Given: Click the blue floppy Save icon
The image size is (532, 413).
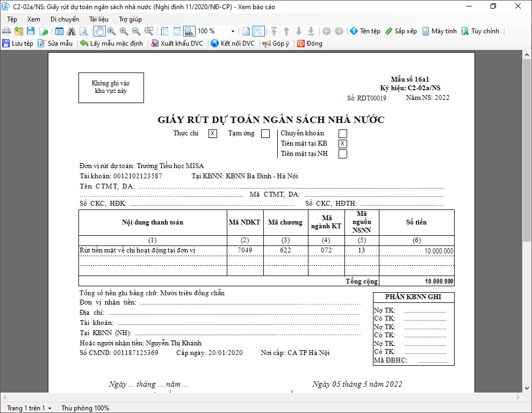Looking at the screenshot, I should 31,31.
